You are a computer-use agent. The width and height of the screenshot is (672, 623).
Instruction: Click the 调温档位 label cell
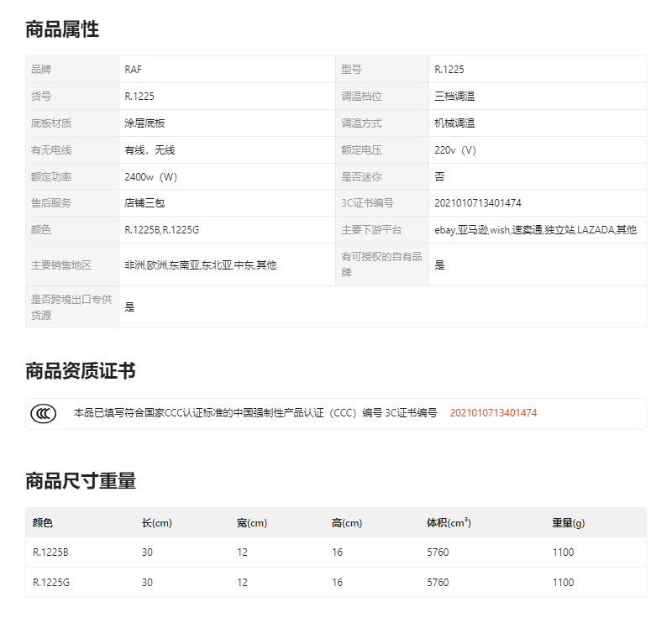pyautogui.click(x=382, y=97)
